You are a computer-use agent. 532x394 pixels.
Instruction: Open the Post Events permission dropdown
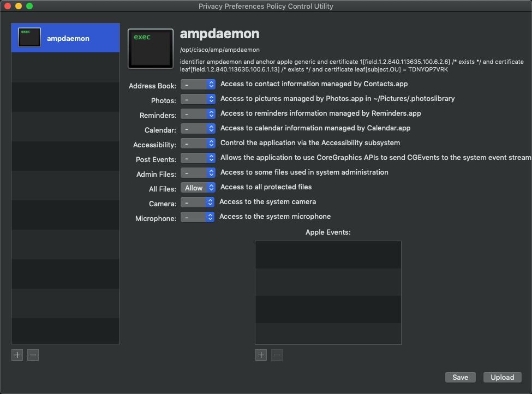tap(198, 158)
